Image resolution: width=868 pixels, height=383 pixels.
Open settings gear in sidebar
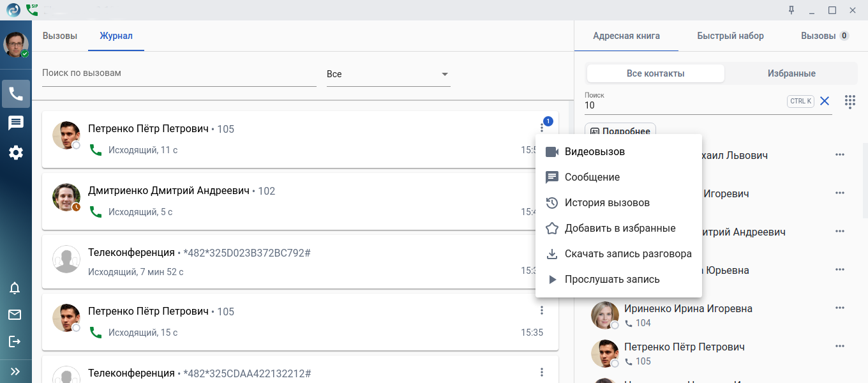pyautogui.click(x=16, y=153)
